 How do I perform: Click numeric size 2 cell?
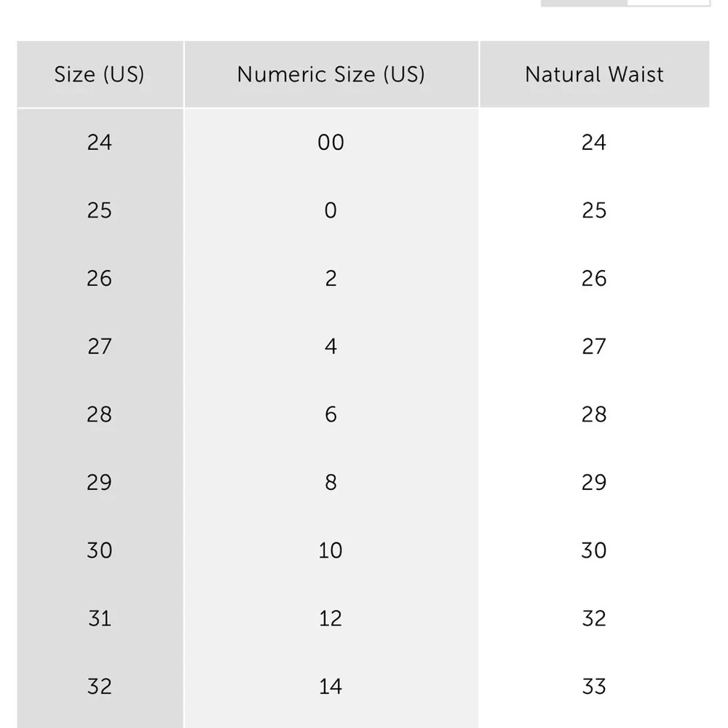(x=331, y=279)
